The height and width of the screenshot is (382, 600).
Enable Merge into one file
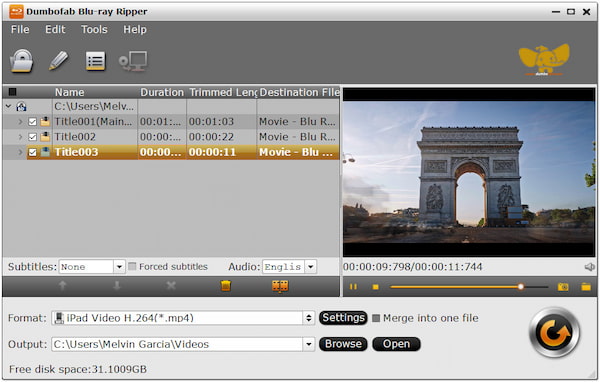point(376,318)
